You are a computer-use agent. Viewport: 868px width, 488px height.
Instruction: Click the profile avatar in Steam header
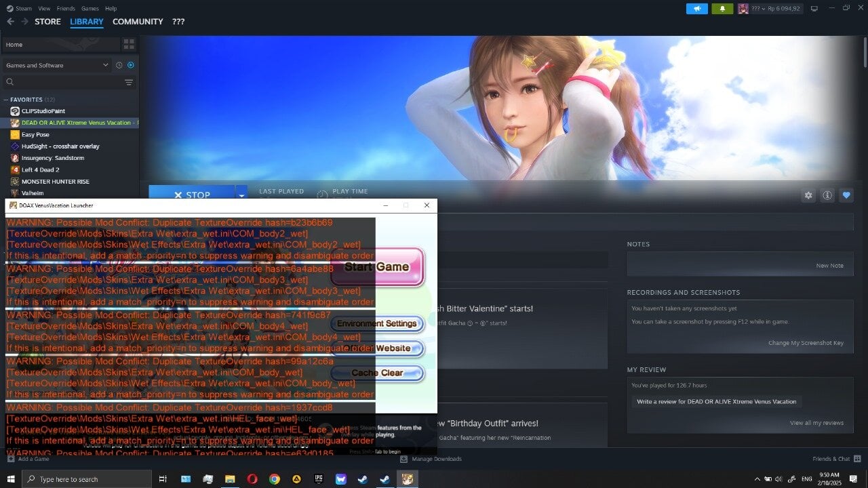point(743,9)
